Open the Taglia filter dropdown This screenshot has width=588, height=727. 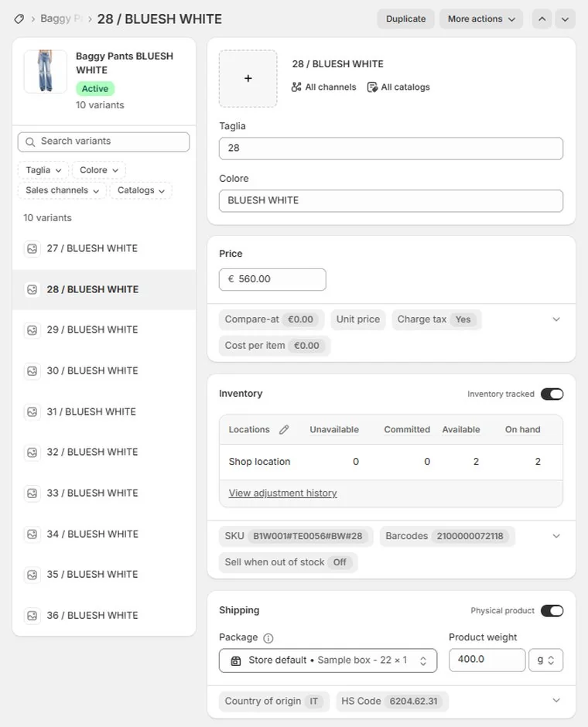tap(43, 170)
